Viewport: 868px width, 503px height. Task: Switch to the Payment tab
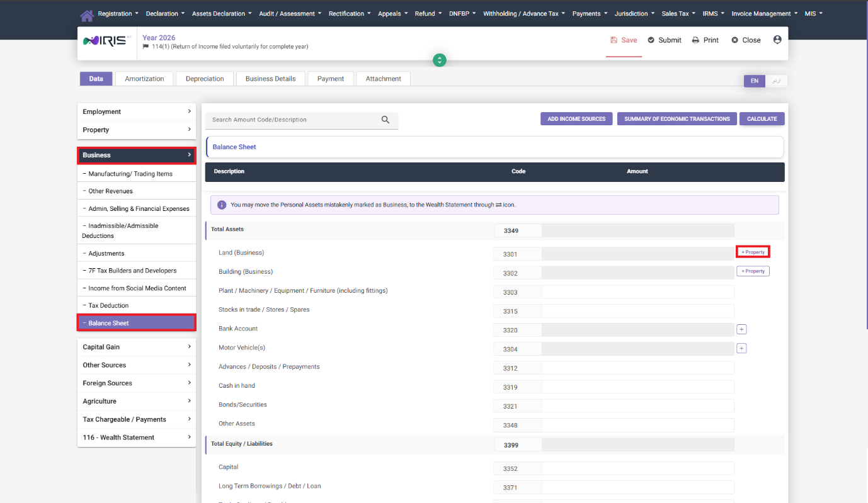point(331,79)
